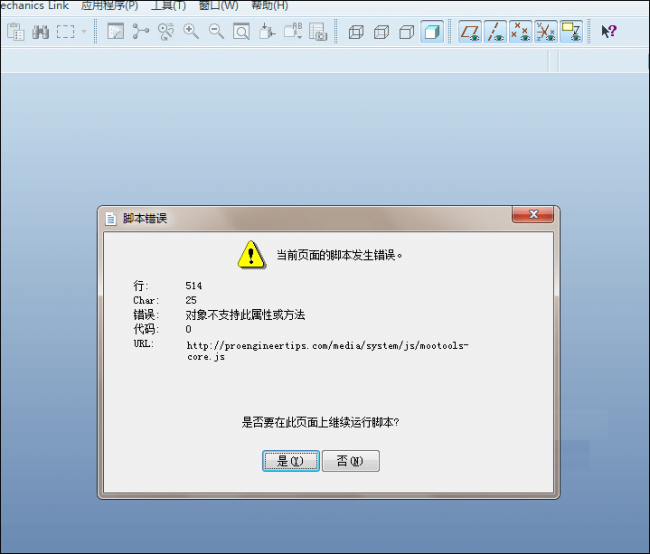Click the yellow warning triangle icon

251,255
